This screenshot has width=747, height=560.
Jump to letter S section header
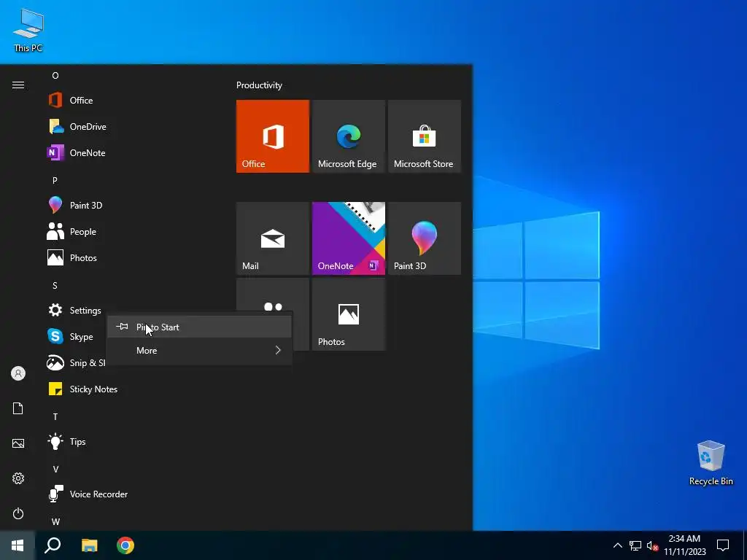pyautogui.click(x=55, y=286)
